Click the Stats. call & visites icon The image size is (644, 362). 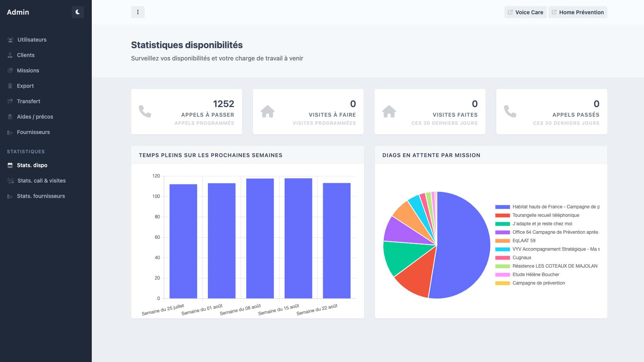pyautogui.click(x=10, y=181)
